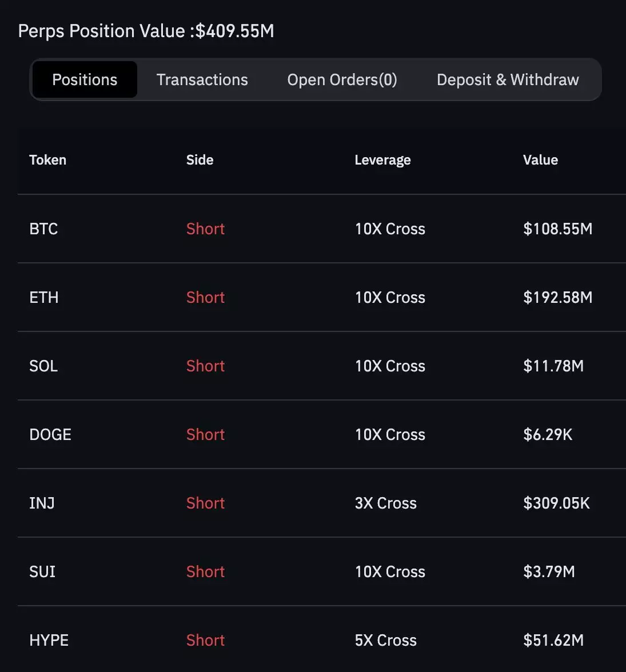The height and width of the screenshot is (672, 626).
Task: Switch to the Positions tab
Action: pyautogui.click(x=85, y=79)
